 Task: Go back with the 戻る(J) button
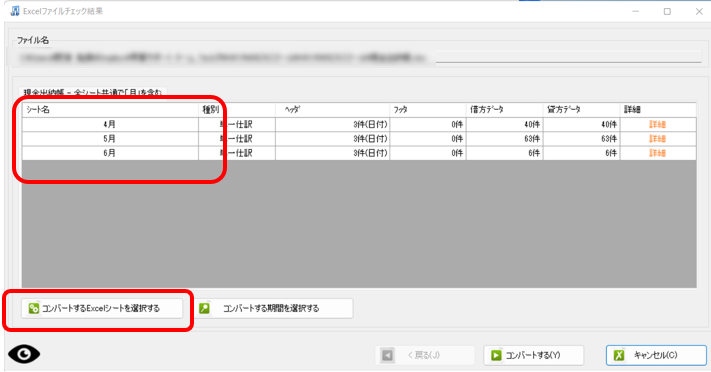pyautogui.click(x=425, y=355)
